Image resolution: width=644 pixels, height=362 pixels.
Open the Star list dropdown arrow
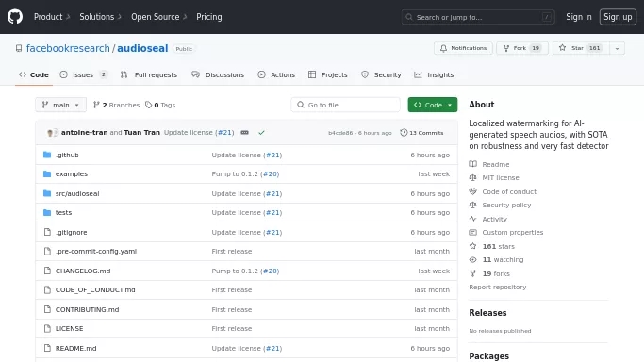[x=617, y=48]
